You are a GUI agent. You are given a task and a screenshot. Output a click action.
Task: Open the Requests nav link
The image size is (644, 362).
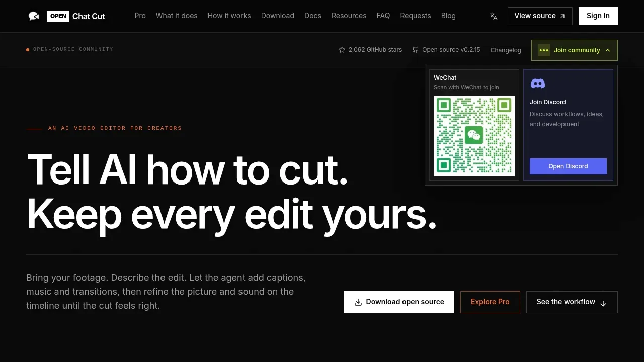(x=416, y=16)
